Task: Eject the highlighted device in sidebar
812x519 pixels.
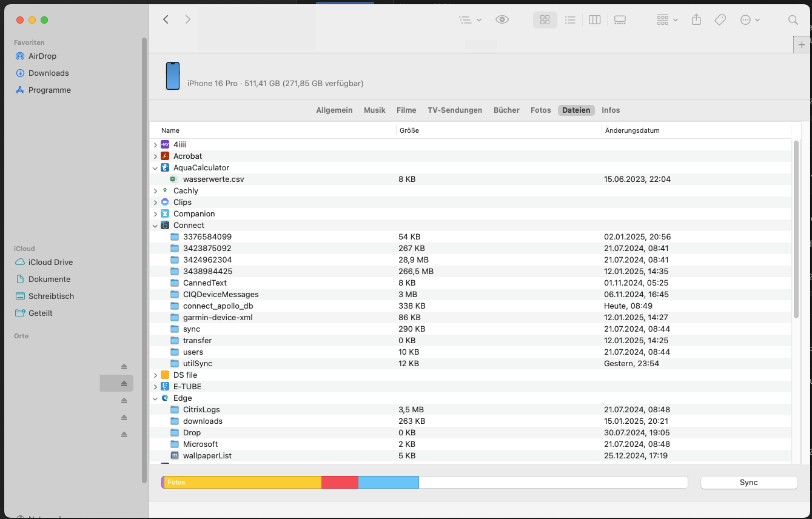Action: pos(124,383)
